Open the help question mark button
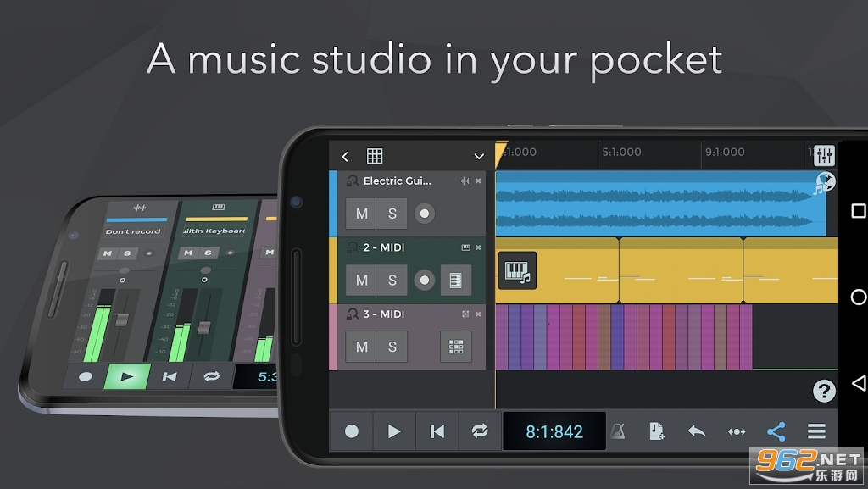The image size is (868, 489). (x=824, y=391)
